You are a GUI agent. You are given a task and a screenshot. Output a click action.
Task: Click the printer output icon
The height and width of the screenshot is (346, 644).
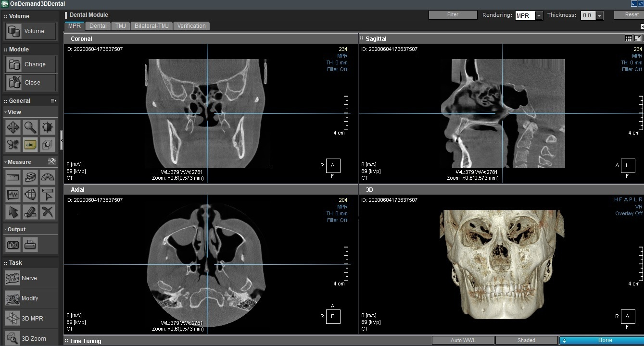(x=30, y=245)
